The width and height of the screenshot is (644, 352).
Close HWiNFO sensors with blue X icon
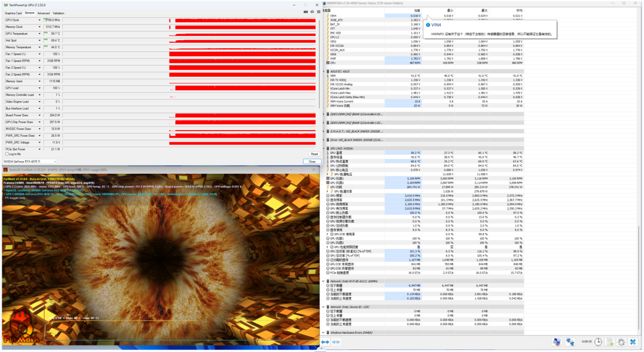(633, 342)
